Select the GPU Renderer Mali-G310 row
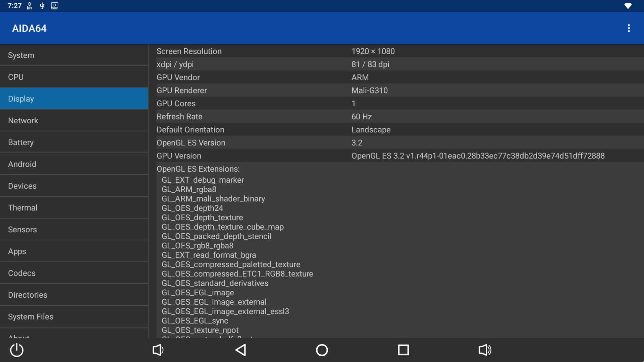This screenshot has height=362, width=644. pos(396,90)
